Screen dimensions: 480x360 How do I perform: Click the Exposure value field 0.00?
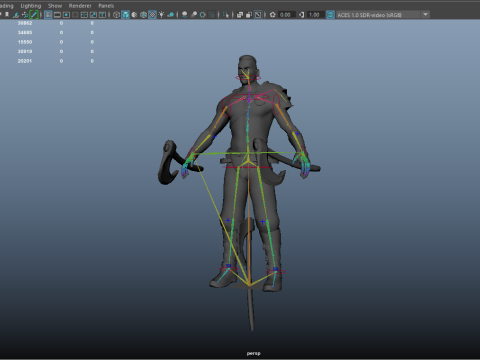click(x=286, y=15)
